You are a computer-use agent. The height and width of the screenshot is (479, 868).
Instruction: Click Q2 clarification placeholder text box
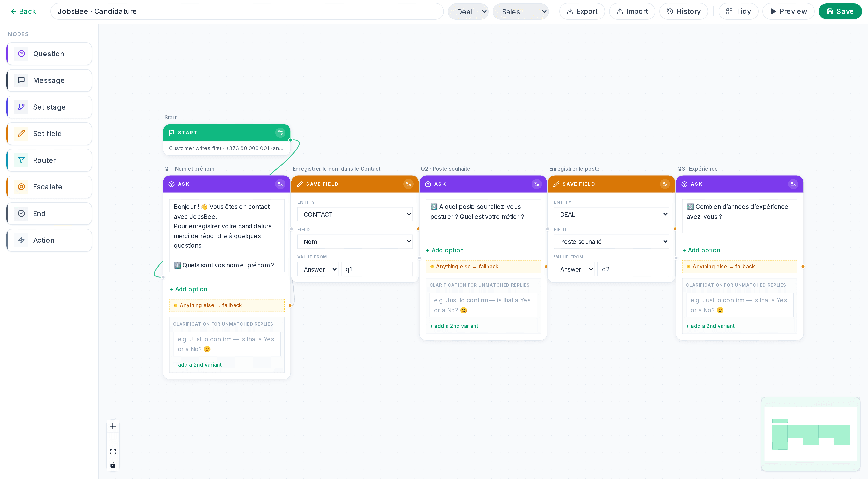click(483, 305)
